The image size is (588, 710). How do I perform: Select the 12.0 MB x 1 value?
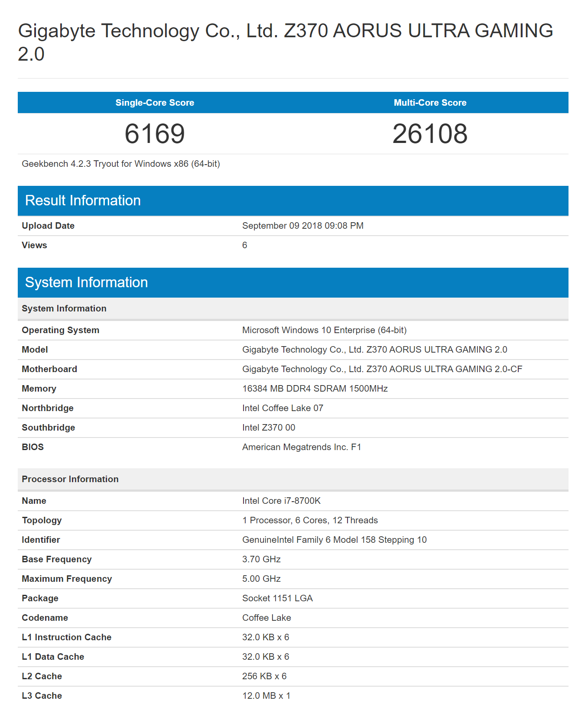pyautogui.click(x=266, y=696)
